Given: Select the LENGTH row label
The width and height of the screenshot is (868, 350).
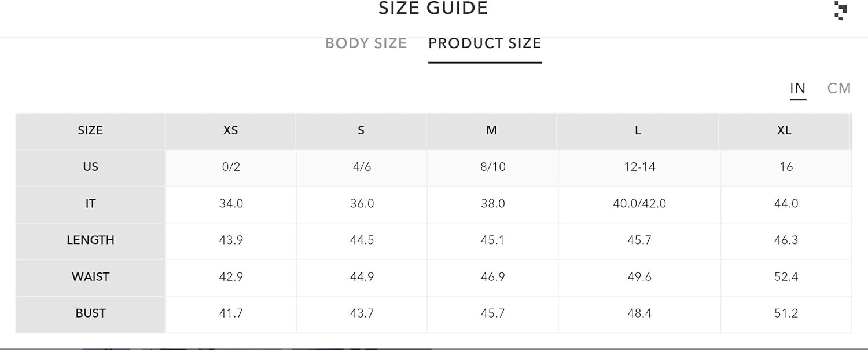Looking at the screenshot, I should pos(90,240).
